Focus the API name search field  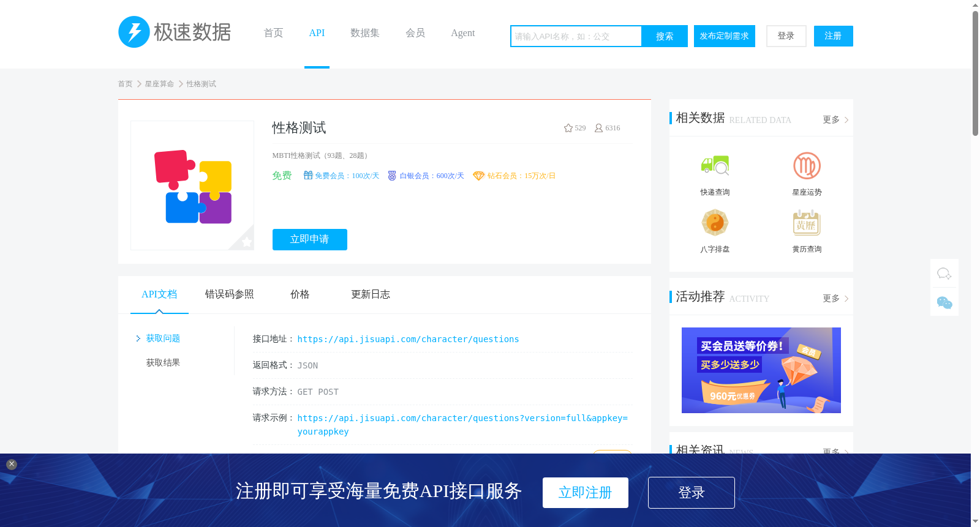[576, 36]
